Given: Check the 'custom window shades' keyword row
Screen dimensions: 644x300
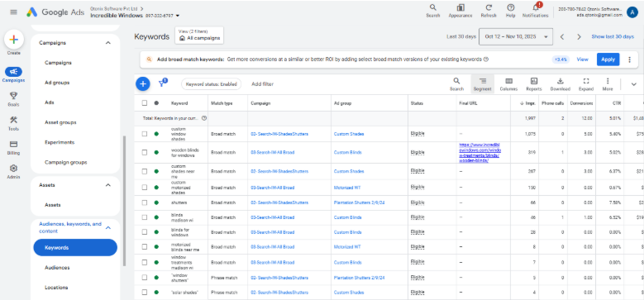Looking at the screenshot, I should point(144,134).
